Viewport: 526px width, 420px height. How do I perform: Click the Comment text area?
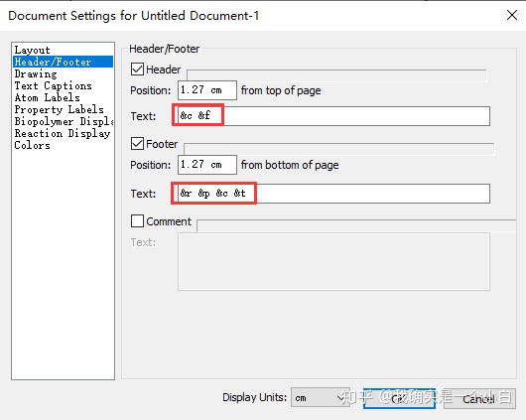click(333, 261)
